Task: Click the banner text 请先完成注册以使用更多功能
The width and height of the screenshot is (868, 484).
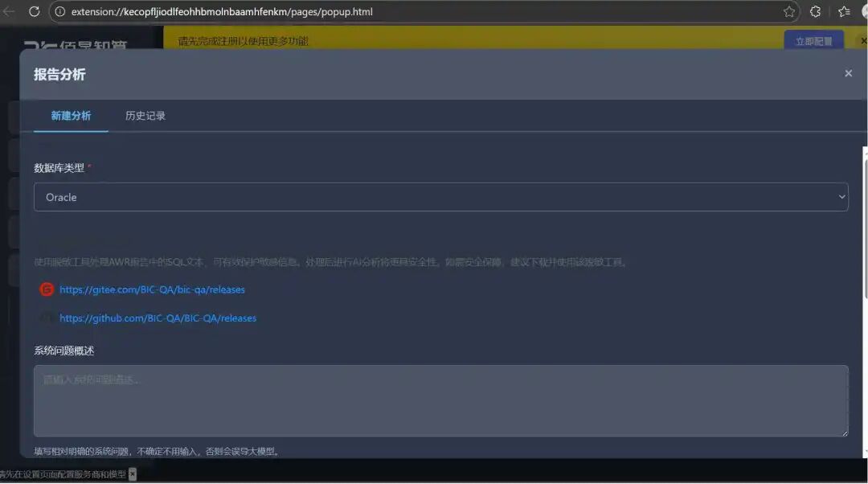Action: coord(243,41)
